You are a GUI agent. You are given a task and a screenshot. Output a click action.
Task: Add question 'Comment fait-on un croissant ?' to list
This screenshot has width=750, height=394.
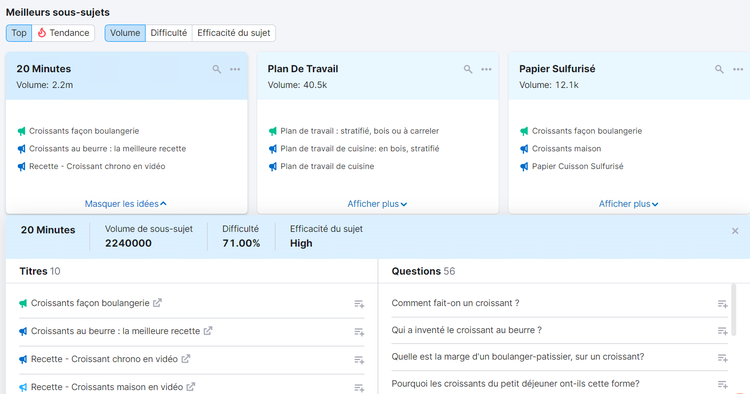coord(723,304)
